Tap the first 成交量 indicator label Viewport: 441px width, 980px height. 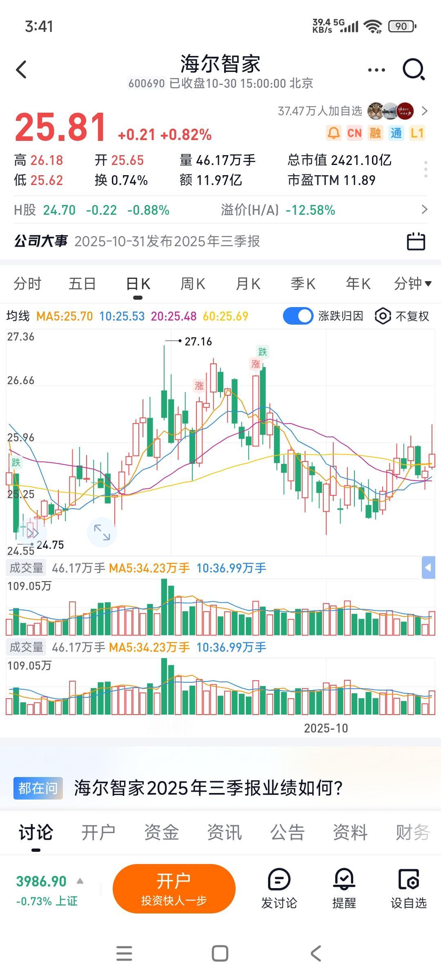point(27,568)
